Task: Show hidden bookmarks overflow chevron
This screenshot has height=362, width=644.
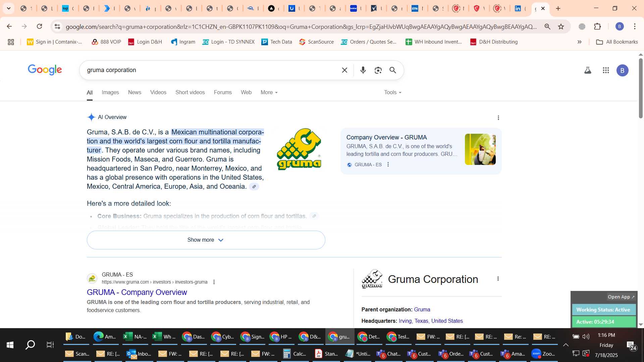Action: pyautogui.click(x=579, y=42)
